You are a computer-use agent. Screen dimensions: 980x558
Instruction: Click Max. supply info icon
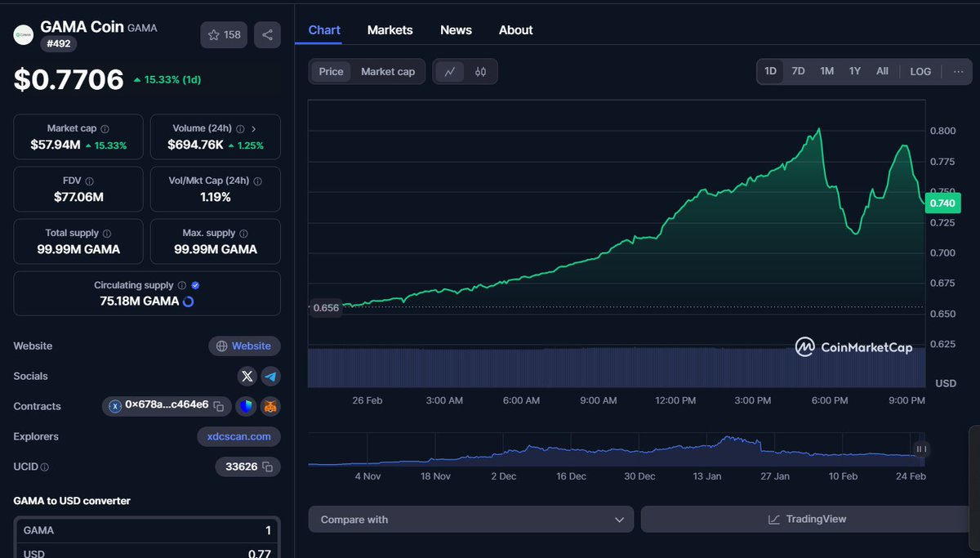[x=243, y=234]
